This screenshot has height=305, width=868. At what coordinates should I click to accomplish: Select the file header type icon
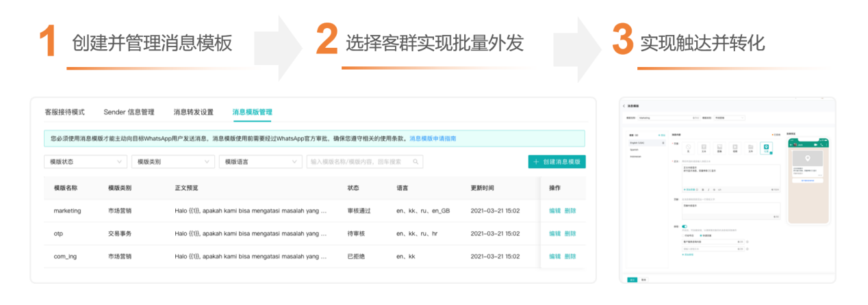point(750,147)
